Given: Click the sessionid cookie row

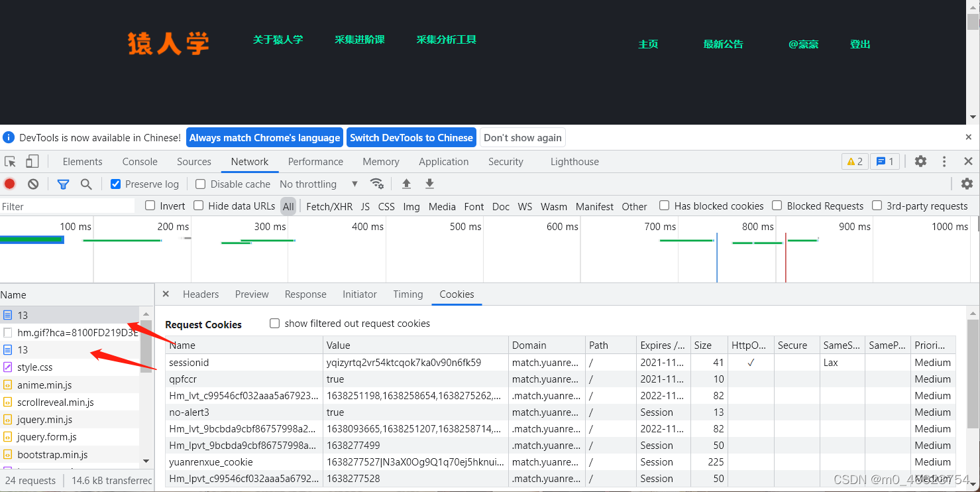Looking at the screenshot, I should pyautogui.click(x=560, y=363).
